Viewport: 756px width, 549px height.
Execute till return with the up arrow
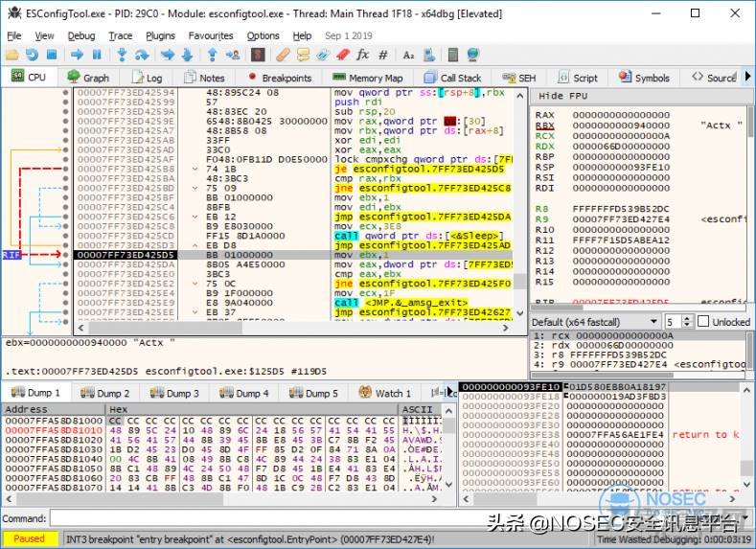pyautogui.click(x=212, y=55)
